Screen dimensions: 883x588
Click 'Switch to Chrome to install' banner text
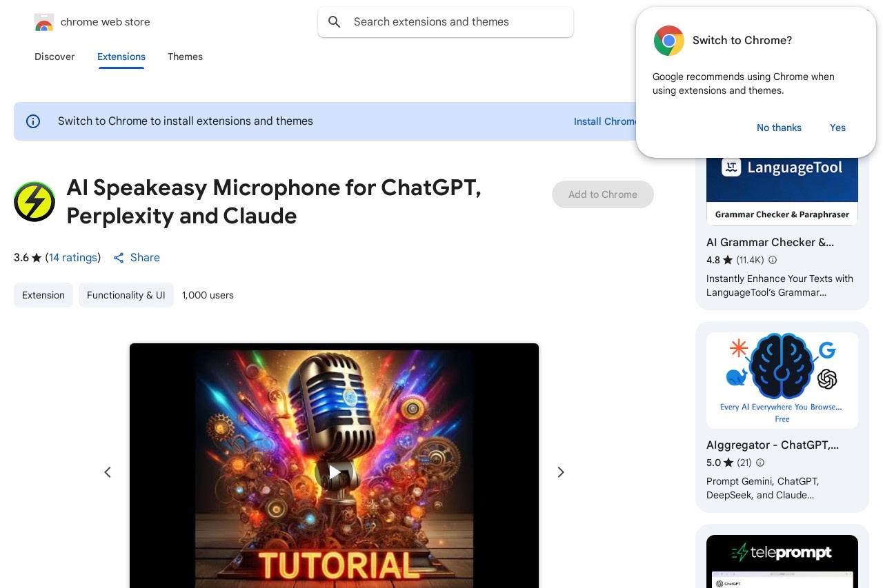186,121
